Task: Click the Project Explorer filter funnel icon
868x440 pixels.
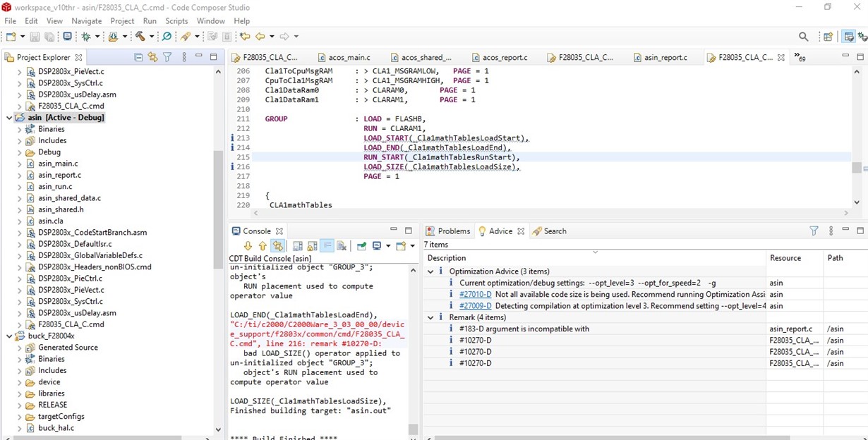Action: point(167,57)
